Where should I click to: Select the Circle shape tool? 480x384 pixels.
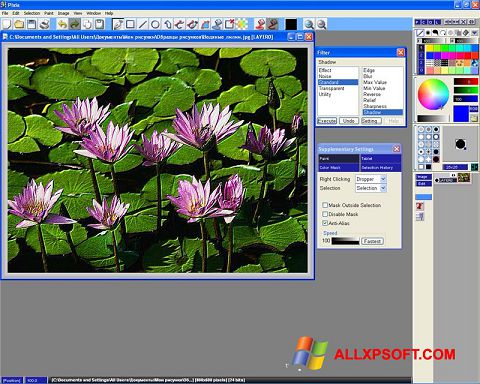coord(155,24)
